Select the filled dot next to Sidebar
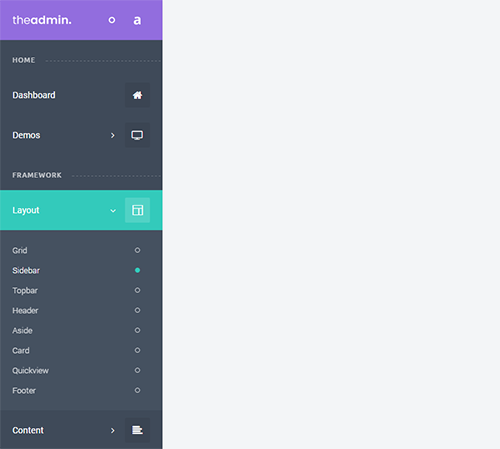This screenshot has height=449, width=500. pyautogui.click(x=137, y=270)
